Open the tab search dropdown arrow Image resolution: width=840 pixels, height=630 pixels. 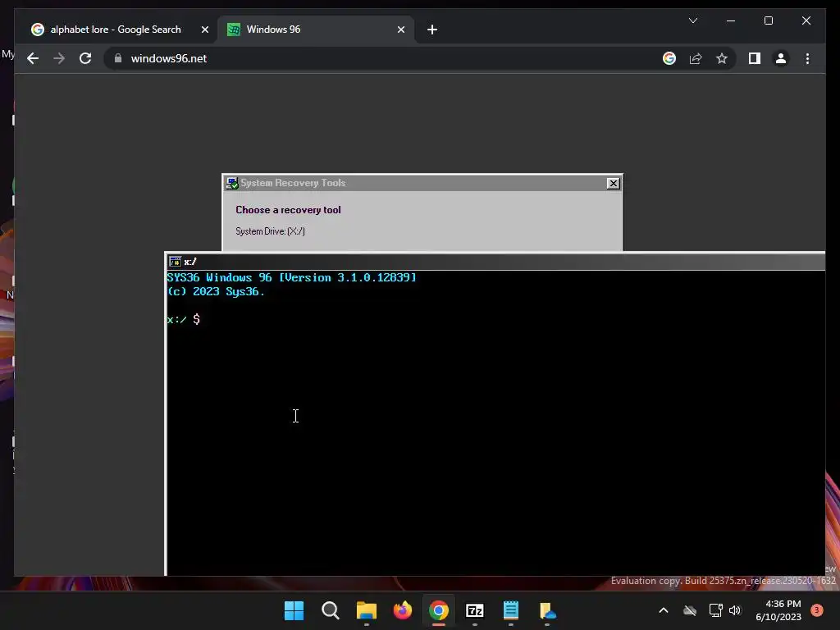pos(692,21)
